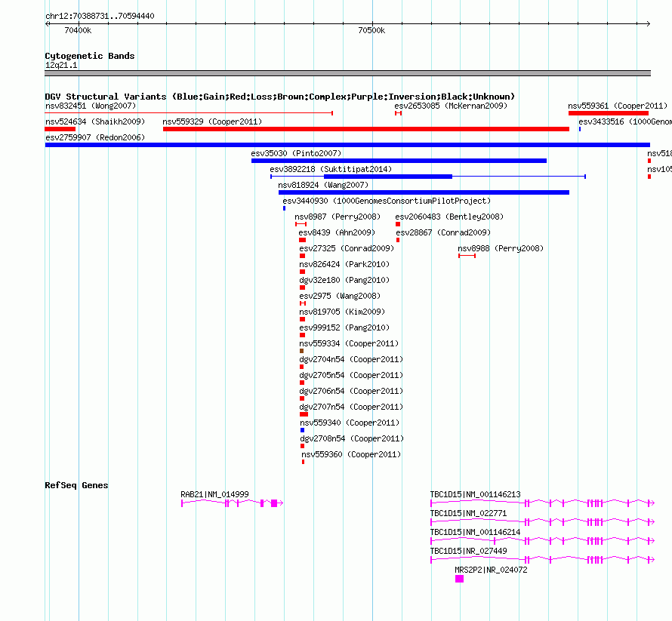
Task: Select the esv2653085 (McKernan2009) variant label
Action: point(451,106)
